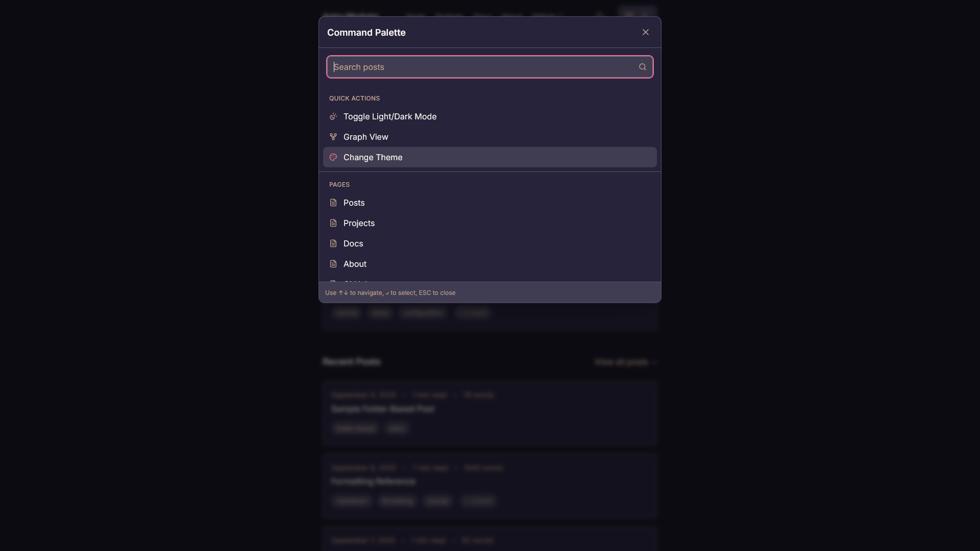Open the About page entry

click(355, 264)
